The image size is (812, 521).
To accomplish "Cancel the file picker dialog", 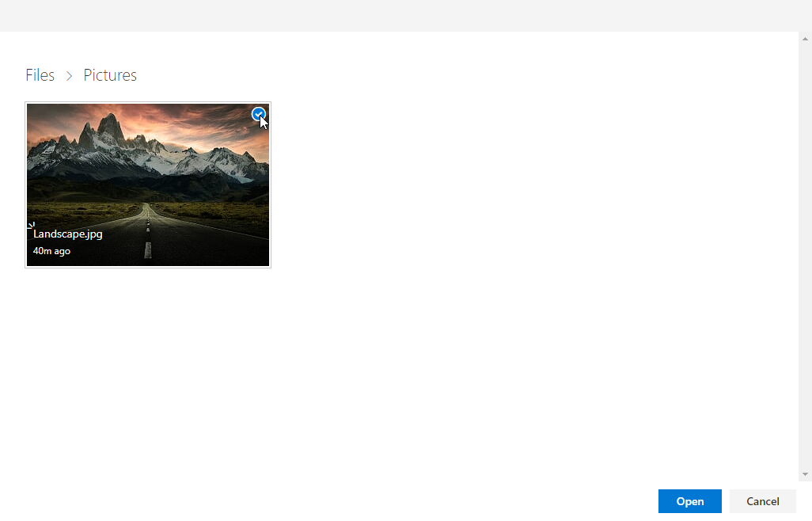I will tap(762, 500).
